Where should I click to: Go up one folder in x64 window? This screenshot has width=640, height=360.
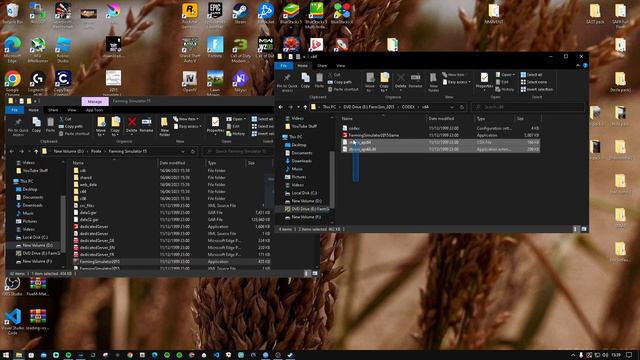coord(305,107)
